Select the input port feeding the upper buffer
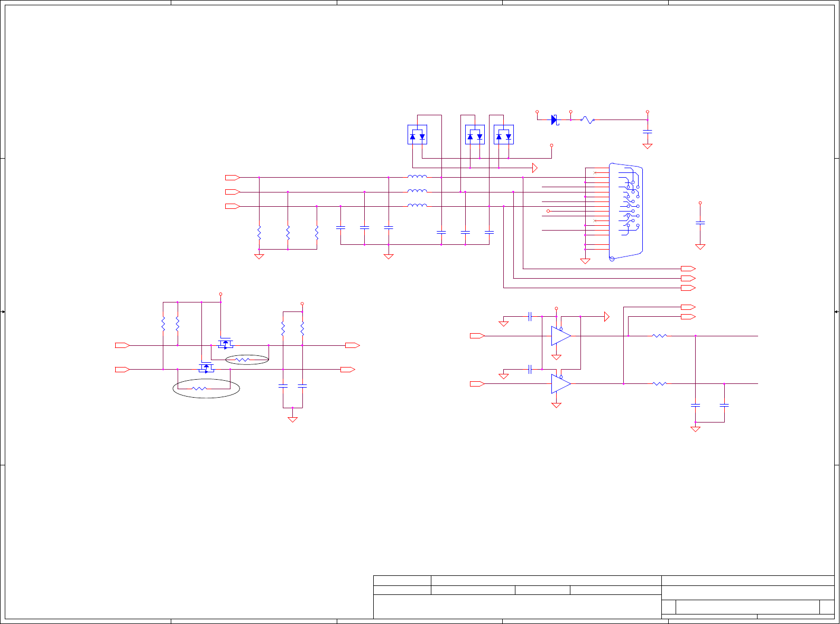840x624 pixels. (477, 336)
